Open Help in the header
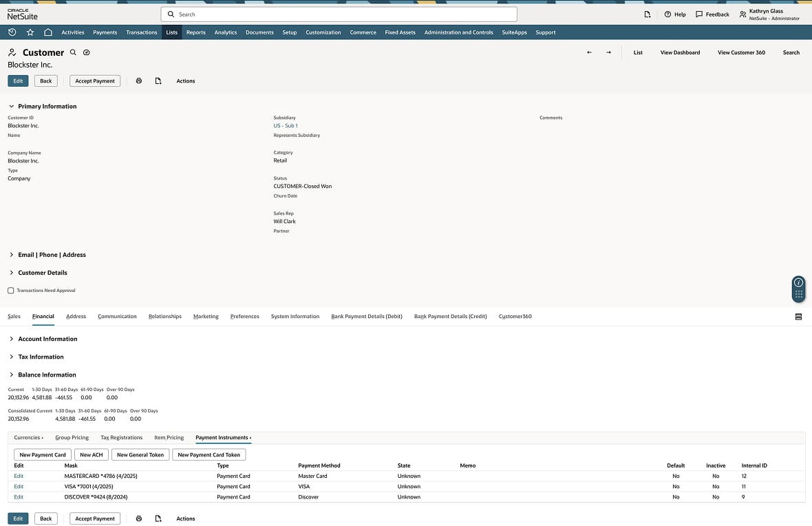Screen dimensions: 812x526 pyautogui.click(x=675, y=14)
